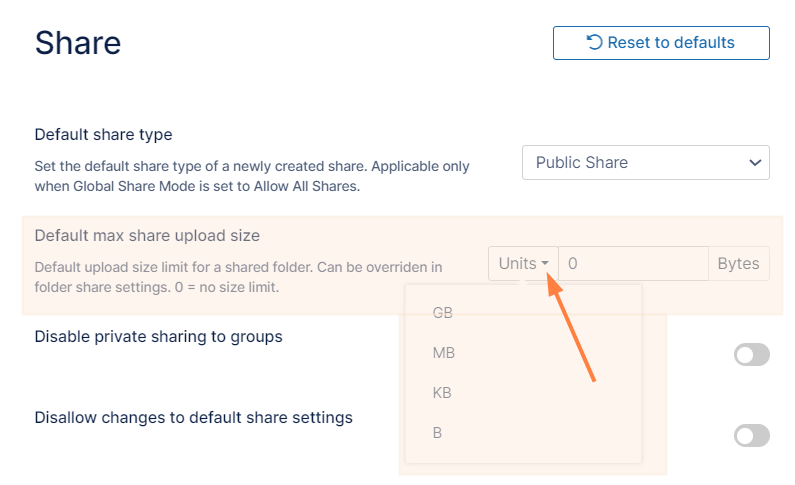The width and height of the screenshot is (795, 485).
Task: Click the Disable private sharing to groups label
Action: tap(158, 336)
